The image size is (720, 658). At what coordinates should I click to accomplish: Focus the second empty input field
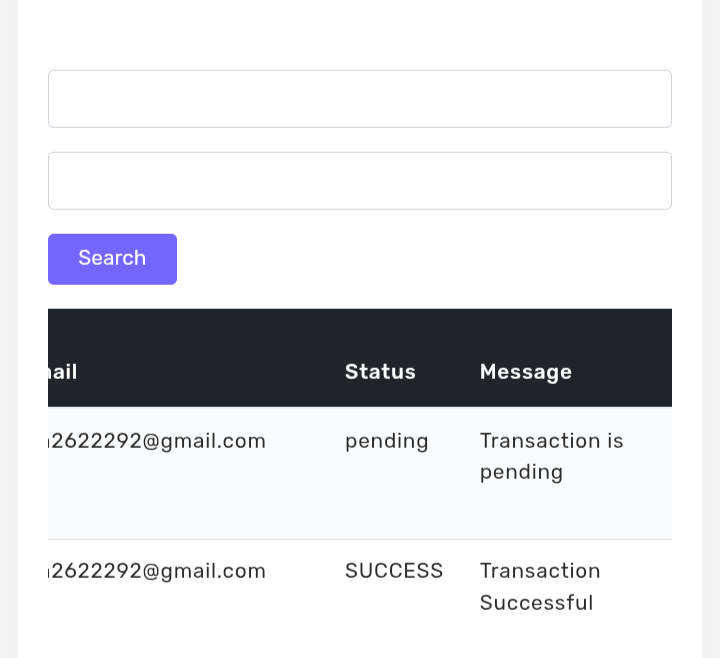[x=360, y=181]
